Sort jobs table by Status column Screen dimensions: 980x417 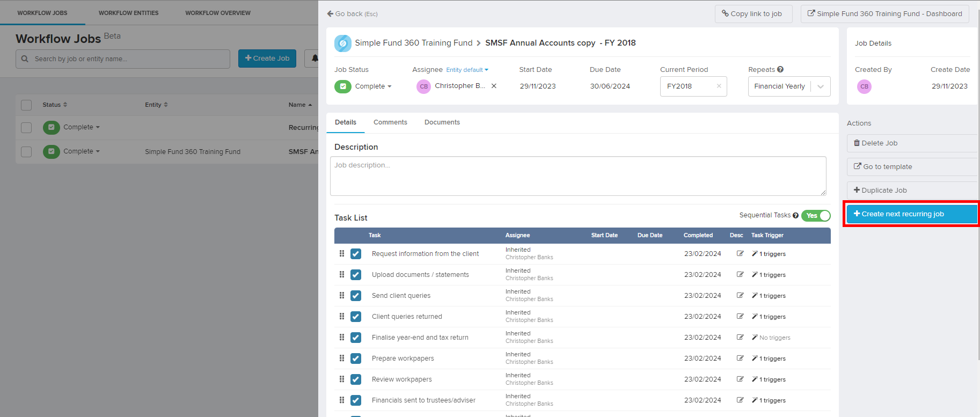55,105
